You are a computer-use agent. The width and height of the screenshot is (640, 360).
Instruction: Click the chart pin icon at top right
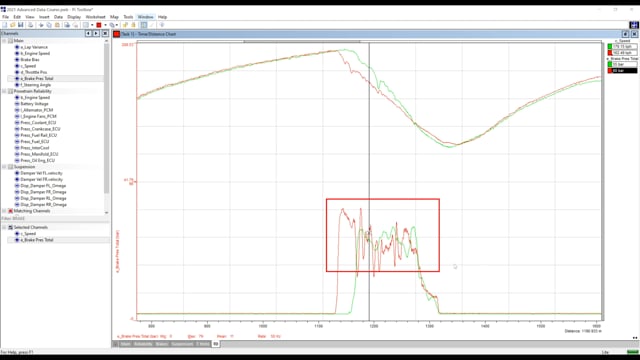(x=625, y=34)
